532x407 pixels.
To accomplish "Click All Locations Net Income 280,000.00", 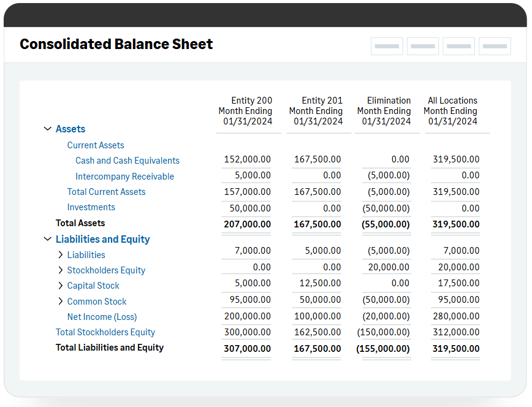I will (456, 316).
